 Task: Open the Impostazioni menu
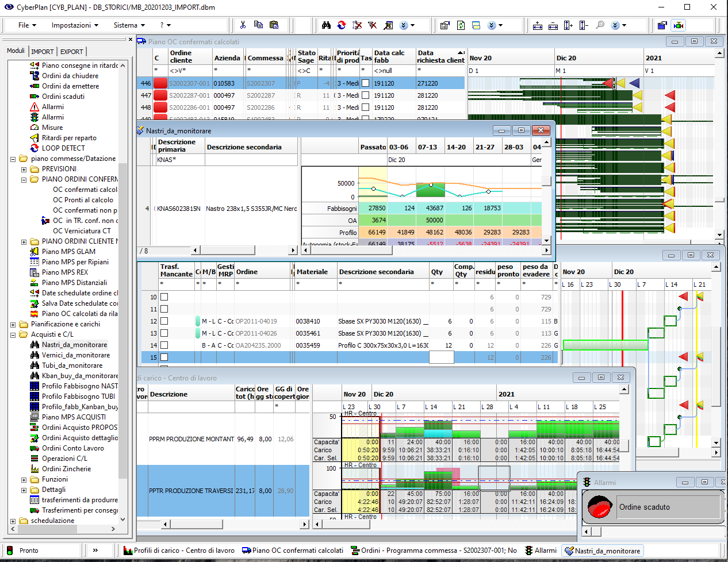click(74, 25)
